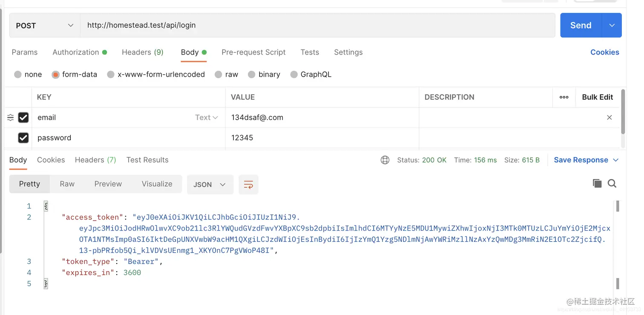Delete the email row with X icon
Screen dimensions: 644x315
pyautogui.click(x=609, y=118)
